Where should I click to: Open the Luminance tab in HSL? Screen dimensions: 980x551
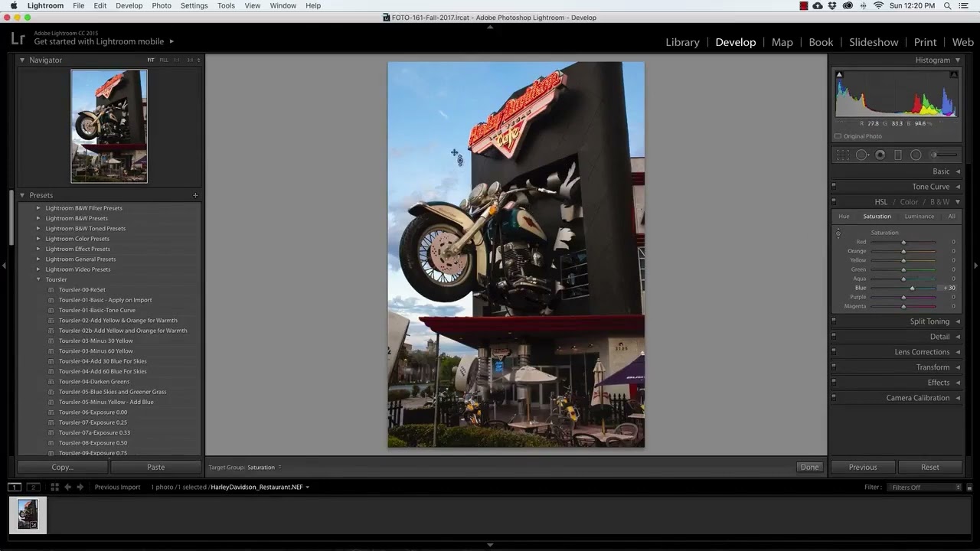tap(919, 217)
